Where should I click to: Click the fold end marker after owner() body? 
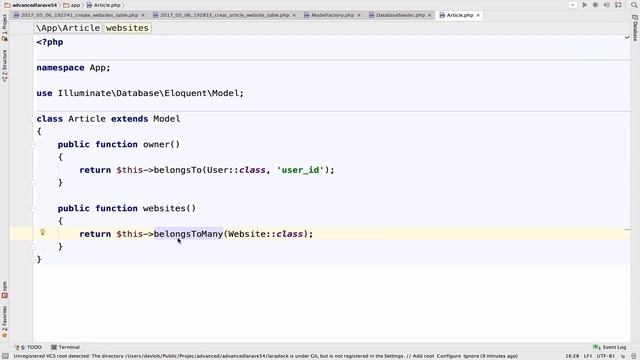click(x=34, y=183)
